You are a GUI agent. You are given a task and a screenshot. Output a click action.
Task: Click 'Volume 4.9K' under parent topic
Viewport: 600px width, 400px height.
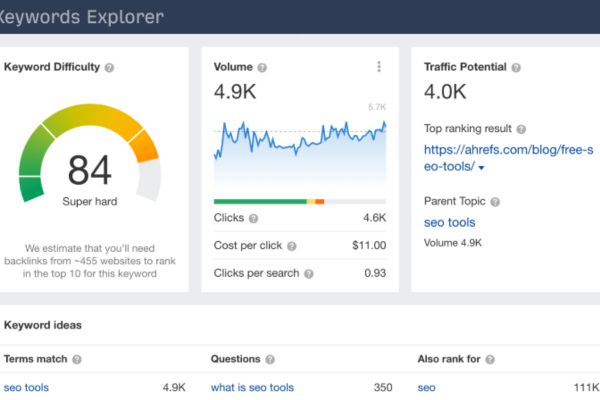click(x=453, y=243)
